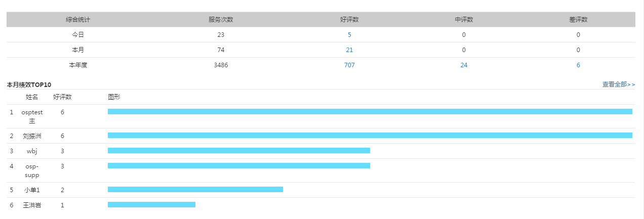Click the 姓名 column header
Viewport: 644px width, 219px height.
(32, 97)
